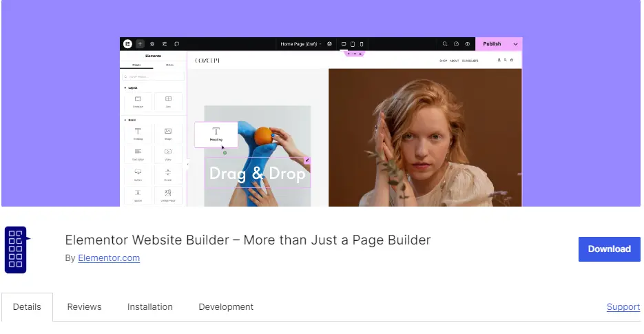Collapse the Layout section in the Elements panel
Screen dimensions: 644x334
click(x=131, y=88)
